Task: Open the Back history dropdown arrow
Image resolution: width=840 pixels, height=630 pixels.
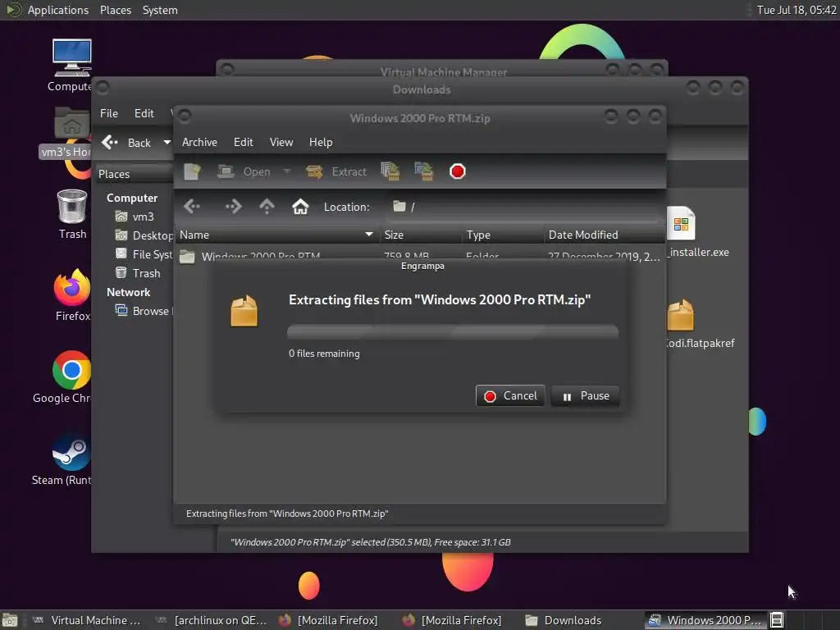Action: 167,143
